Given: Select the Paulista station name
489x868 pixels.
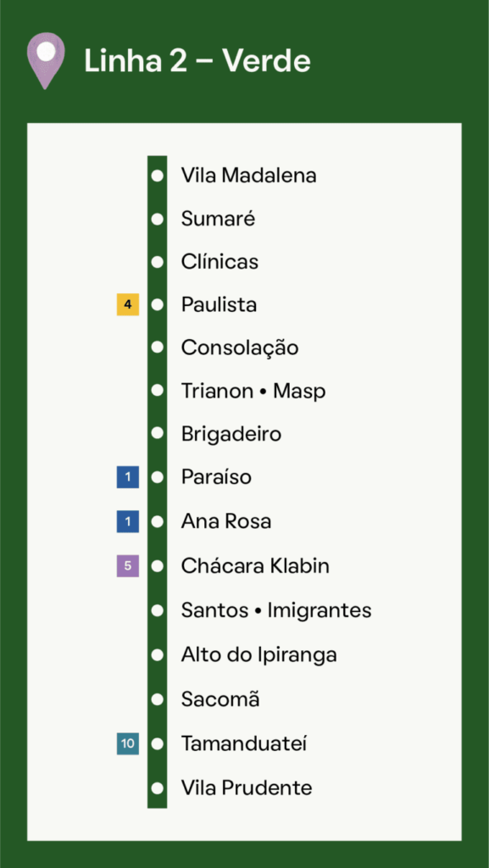Looking at the screenshot, I should 219,304.
